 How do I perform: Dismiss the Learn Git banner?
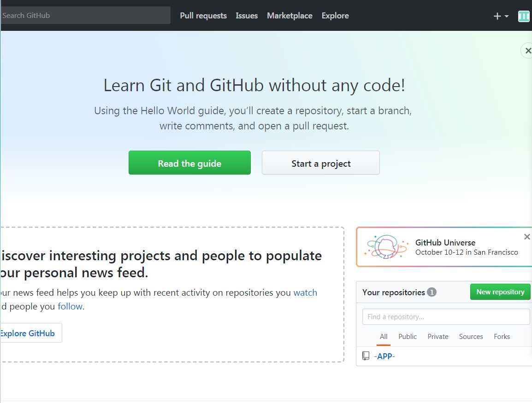tap(527, 51)
